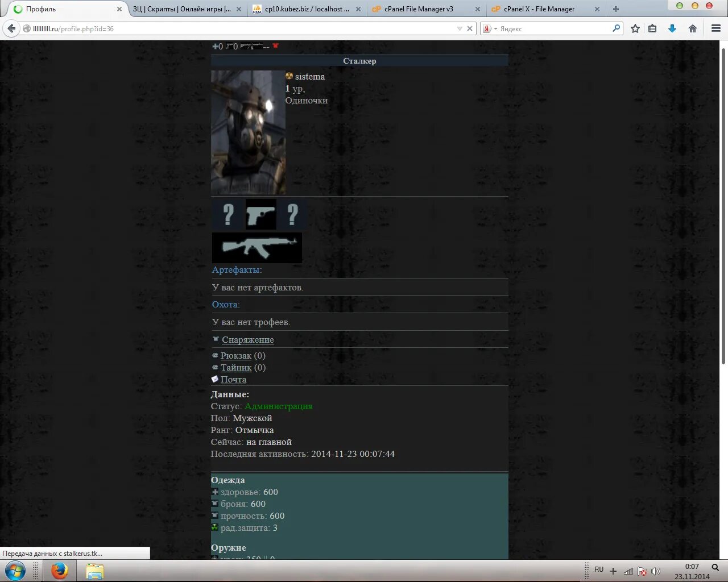Screen dimensions: 728x582
Task: Open Action Center flag tray icon
Action: [642, 571]
